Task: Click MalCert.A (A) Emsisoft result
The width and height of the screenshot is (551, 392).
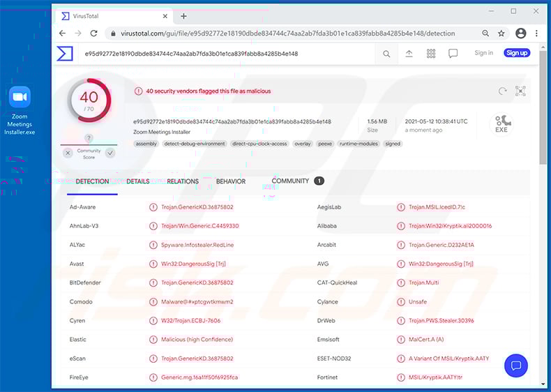Action: click(426, 340)
